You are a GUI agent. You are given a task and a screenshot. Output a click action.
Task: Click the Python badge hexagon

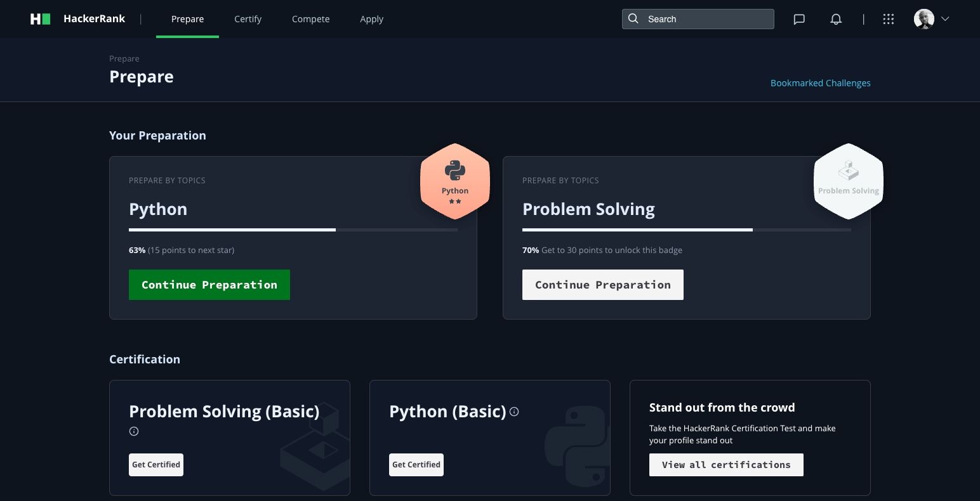[454, 181]
